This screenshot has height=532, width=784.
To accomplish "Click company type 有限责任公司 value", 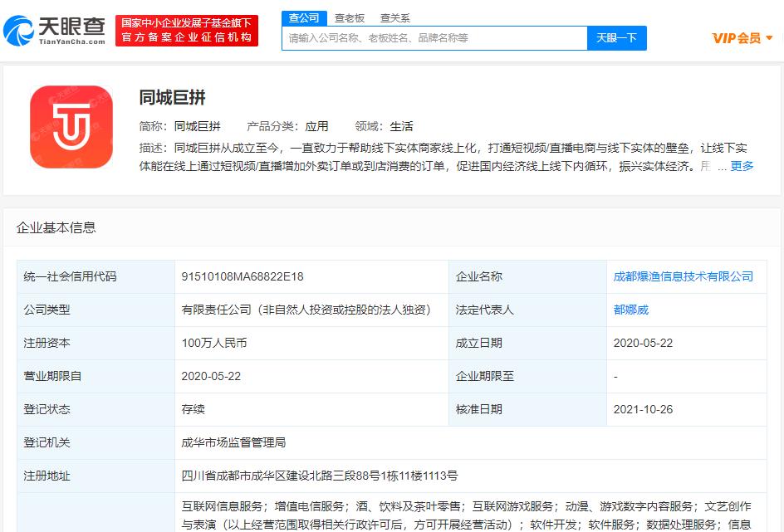I will coord(306,310).
